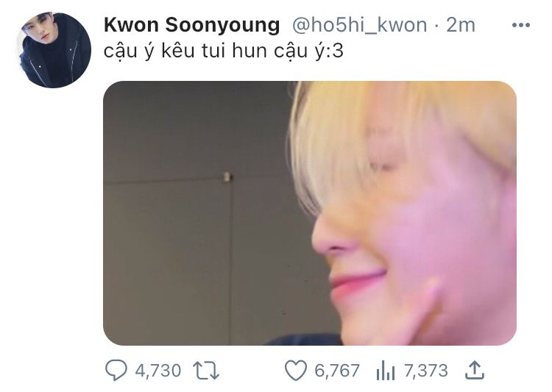Open the three-dot more options menu
552x392 pixels.
(520, 25)
